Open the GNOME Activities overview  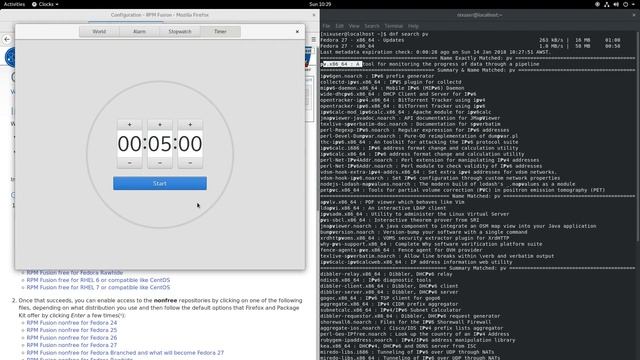click(14, 4)
